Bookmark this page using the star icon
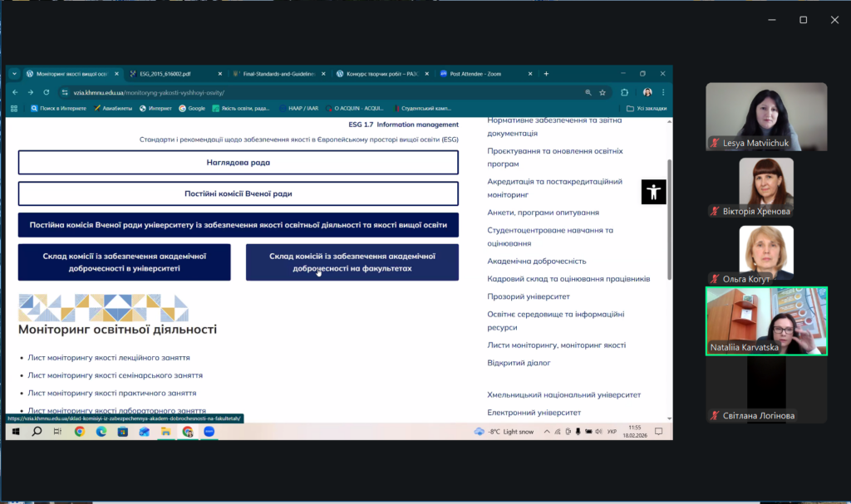The image size is (851, 504). pyautogui.click(x=602, y=92)
